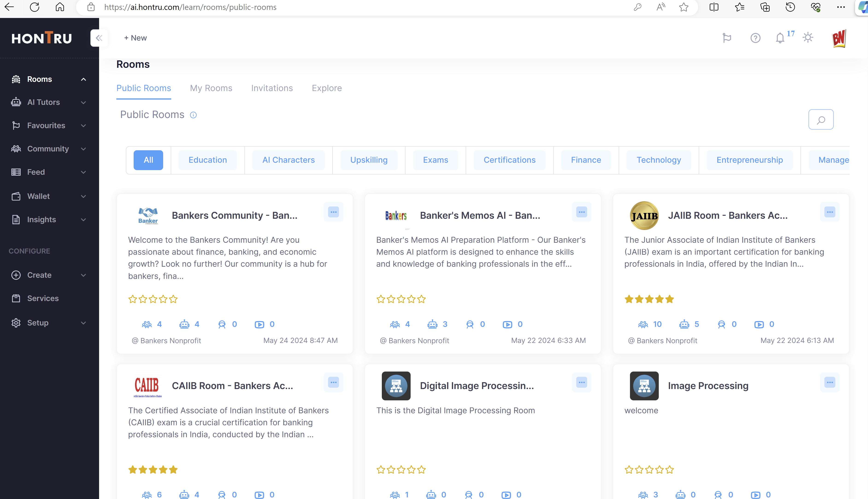Click AI tutors robot icon on JAIIB card

pyautogui.click(x=684, y=324)
